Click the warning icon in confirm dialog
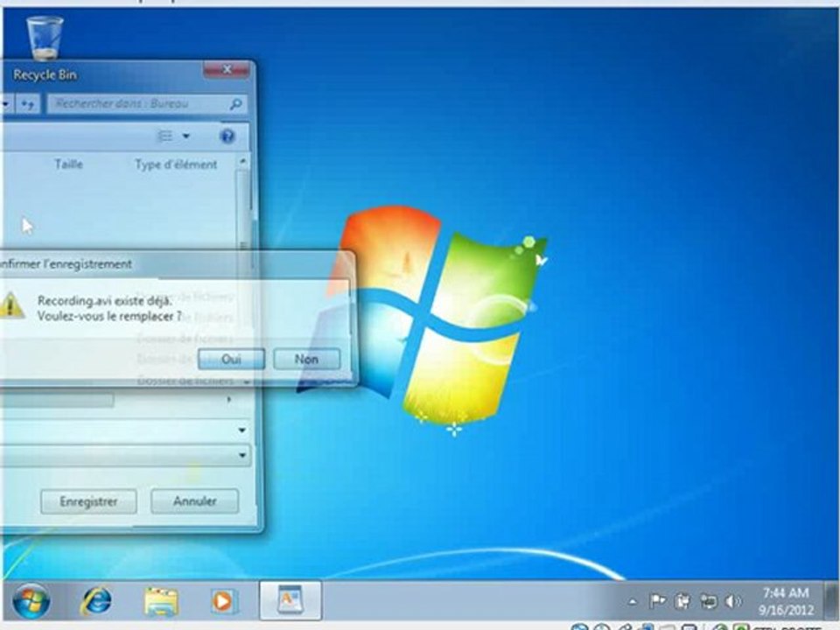Screen dimensions: 840x630 coord(10,305)
